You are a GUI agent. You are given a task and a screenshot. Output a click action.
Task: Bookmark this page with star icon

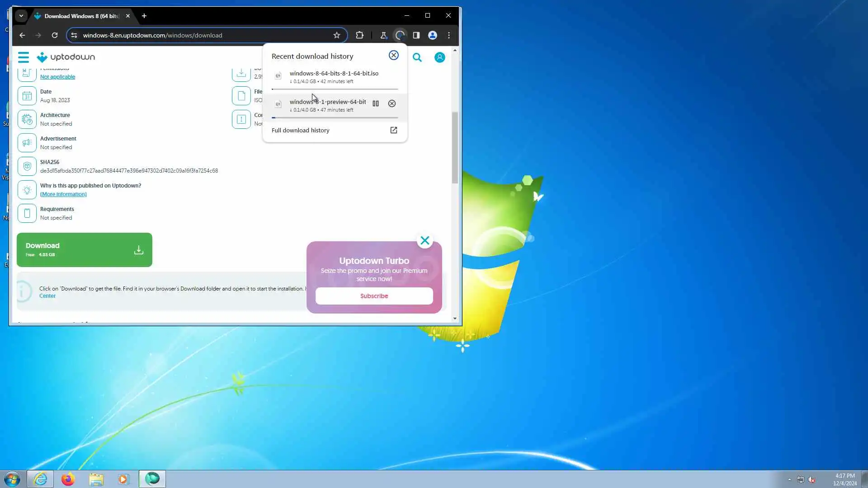click(337, 35)
